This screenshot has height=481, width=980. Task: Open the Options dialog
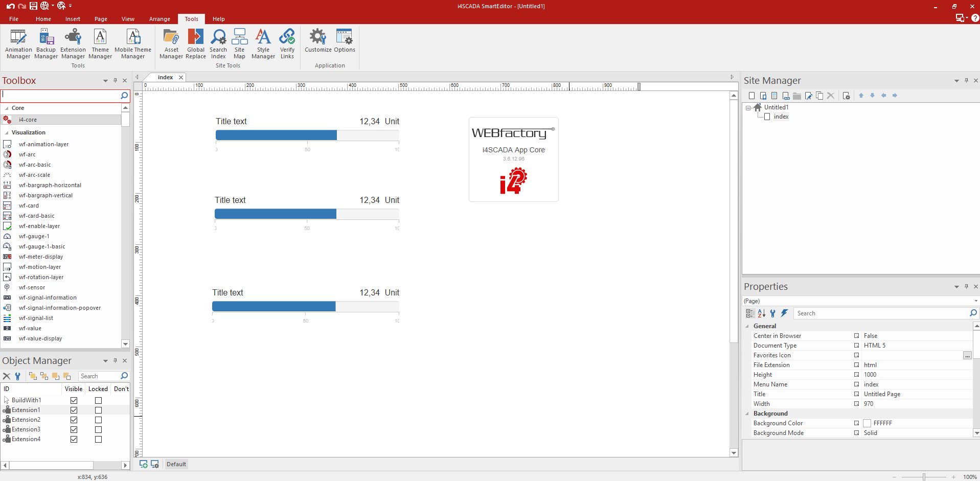click(x=344, y=43)
